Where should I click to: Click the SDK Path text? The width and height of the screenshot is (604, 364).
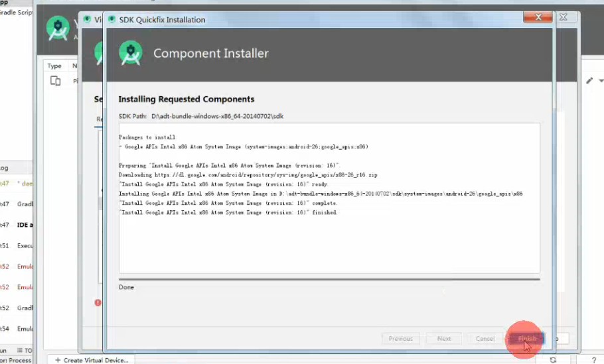coord(201,116)
